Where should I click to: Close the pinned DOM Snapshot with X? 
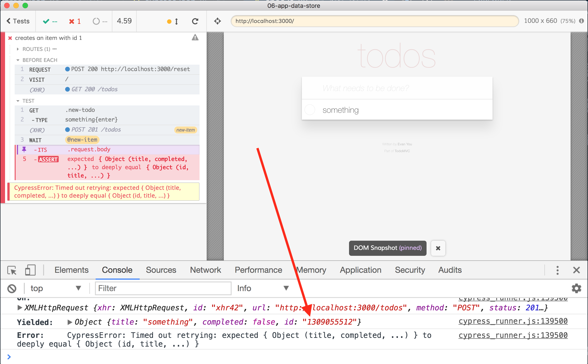438,248
